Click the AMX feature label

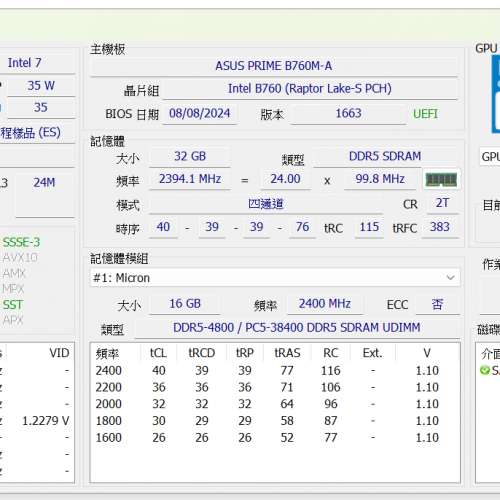click(x=14, y=273)
